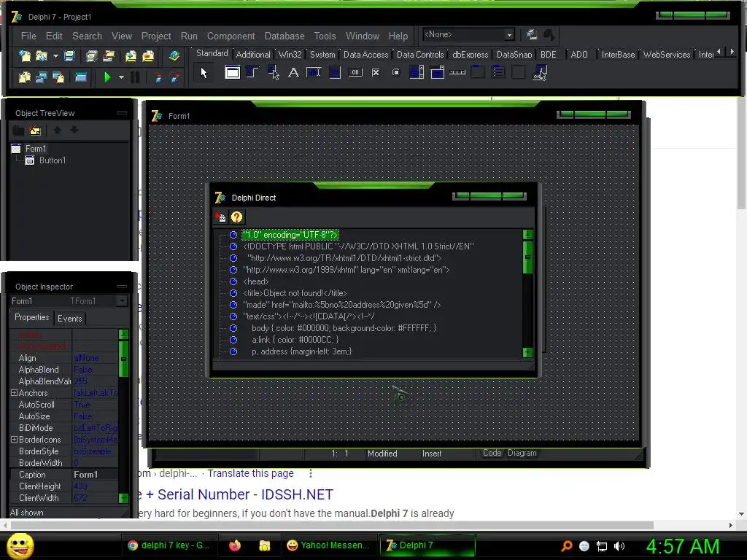Click Remove file from project icon
Viewport: 747px width, 560px height.
click(148, 55)
